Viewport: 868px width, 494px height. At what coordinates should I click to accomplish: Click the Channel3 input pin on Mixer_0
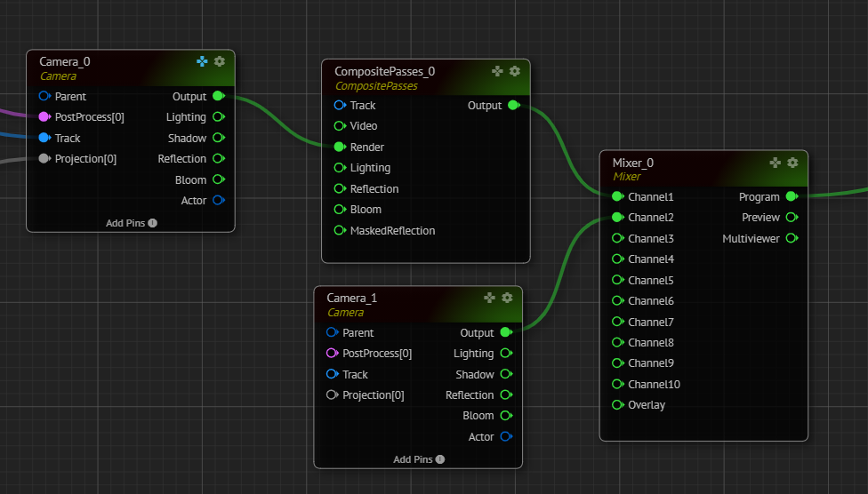pyautogui.click(x=618, y=238)
